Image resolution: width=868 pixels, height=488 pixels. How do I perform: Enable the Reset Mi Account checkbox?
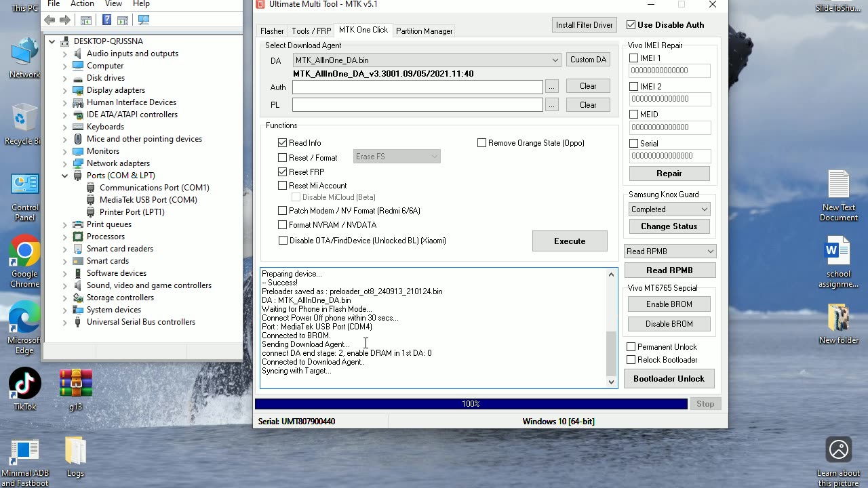283,186
